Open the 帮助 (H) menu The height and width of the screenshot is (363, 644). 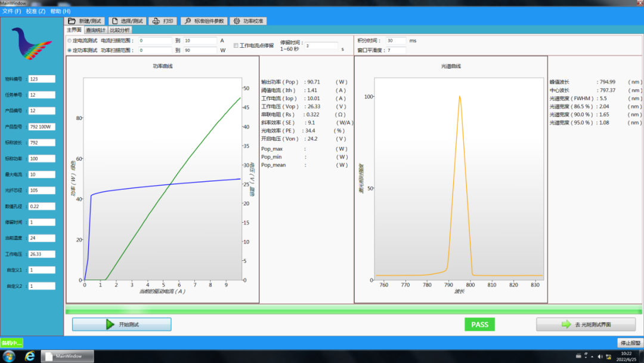60,11
